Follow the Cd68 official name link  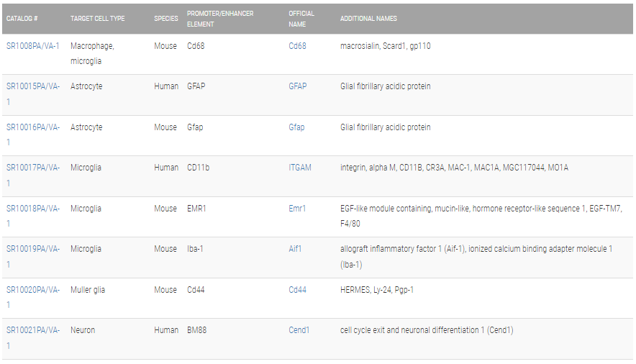click(x=297, y=46)
